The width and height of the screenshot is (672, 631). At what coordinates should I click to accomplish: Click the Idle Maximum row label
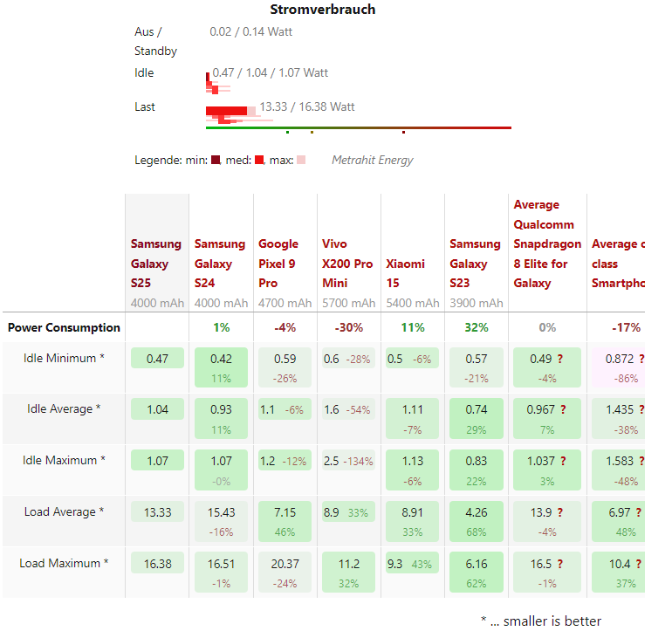(64, 461)
